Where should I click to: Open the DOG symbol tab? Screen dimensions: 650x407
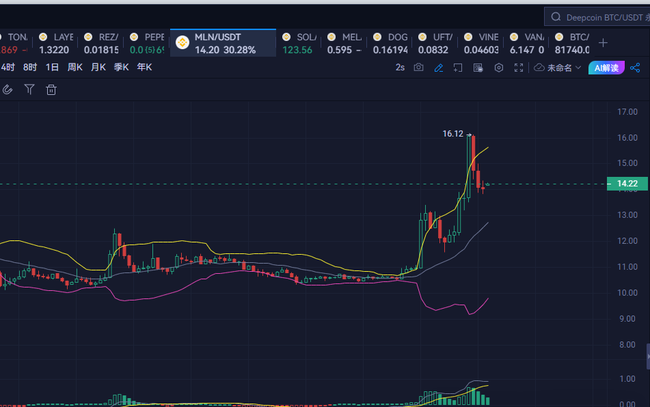tap(390, 43)
